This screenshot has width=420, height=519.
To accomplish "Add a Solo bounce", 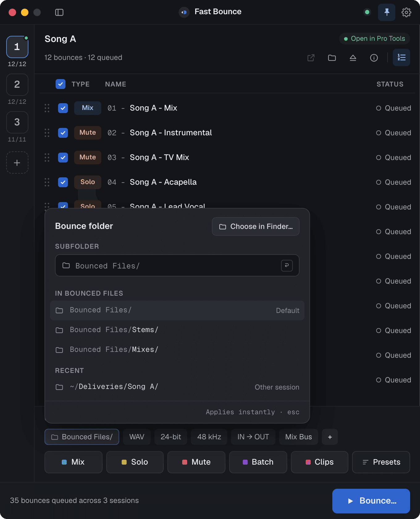I will 135,462.
